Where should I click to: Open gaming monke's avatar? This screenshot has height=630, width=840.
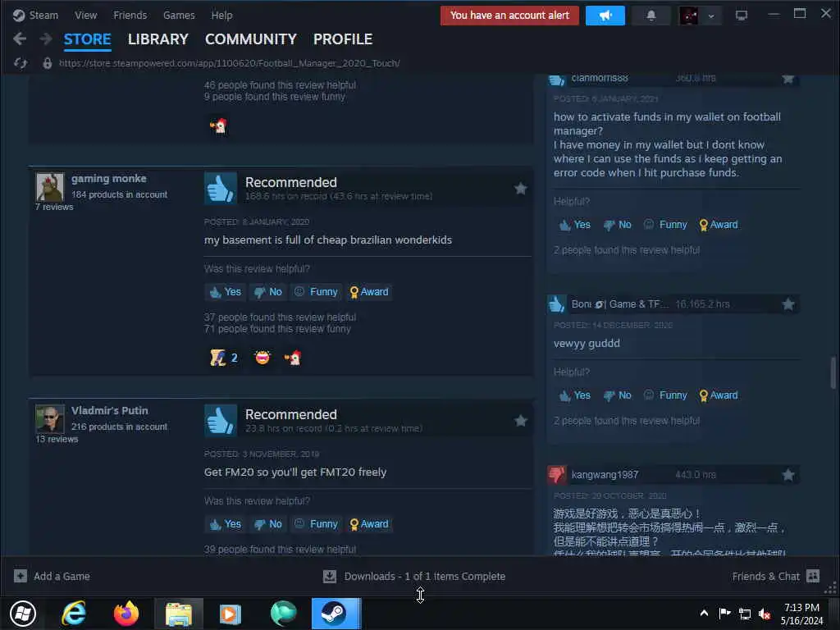pyautogui.click(x=50, y=187)
